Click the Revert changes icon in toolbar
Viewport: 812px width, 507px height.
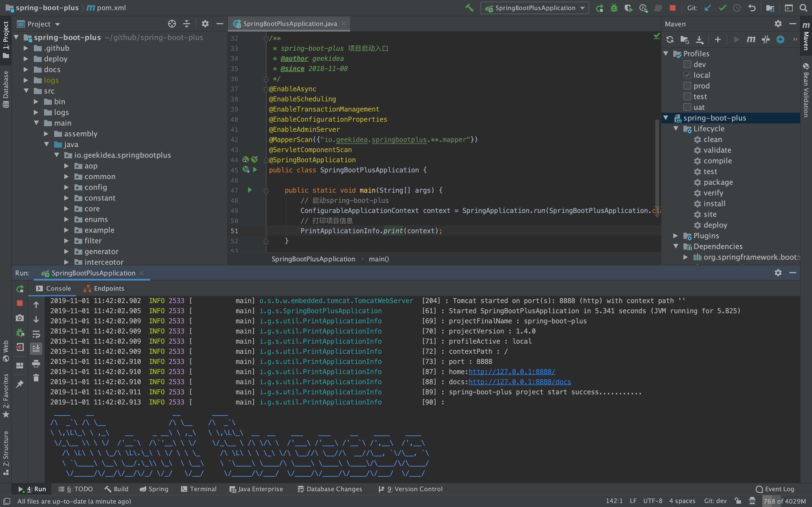[x=753, y=8]
